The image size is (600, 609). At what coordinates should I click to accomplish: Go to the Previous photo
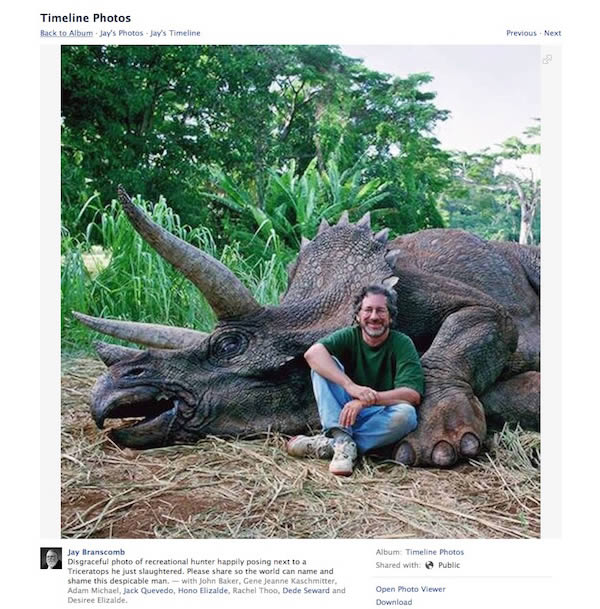pyautogui.click(x=521, y=33)
